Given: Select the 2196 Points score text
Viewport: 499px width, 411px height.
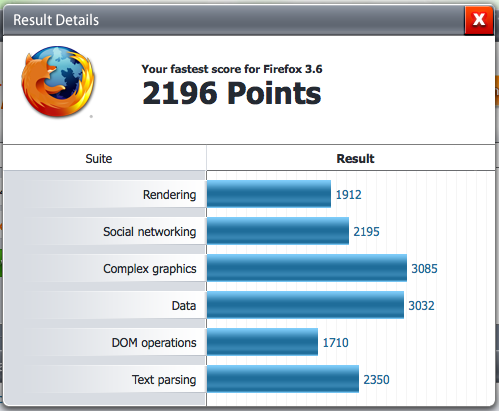Looking at the screenshot, I should click(231, 93).
